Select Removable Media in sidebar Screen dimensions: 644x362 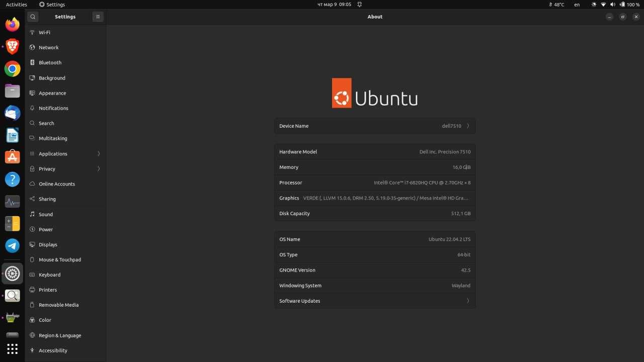65,305
